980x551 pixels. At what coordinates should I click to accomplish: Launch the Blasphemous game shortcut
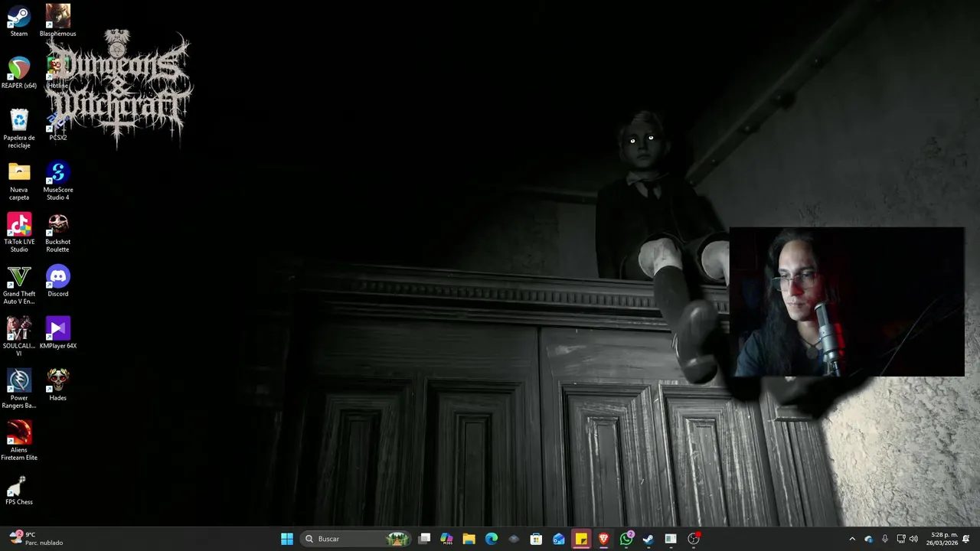pyautogui.click(x=57, y=21)
